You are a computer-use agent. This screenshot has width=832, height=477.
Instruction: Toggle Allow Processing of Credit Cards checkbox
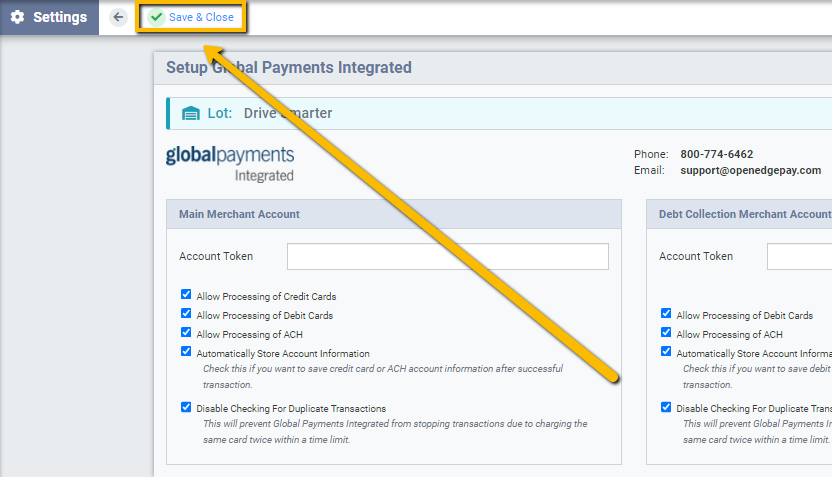[x=186, y=294]
